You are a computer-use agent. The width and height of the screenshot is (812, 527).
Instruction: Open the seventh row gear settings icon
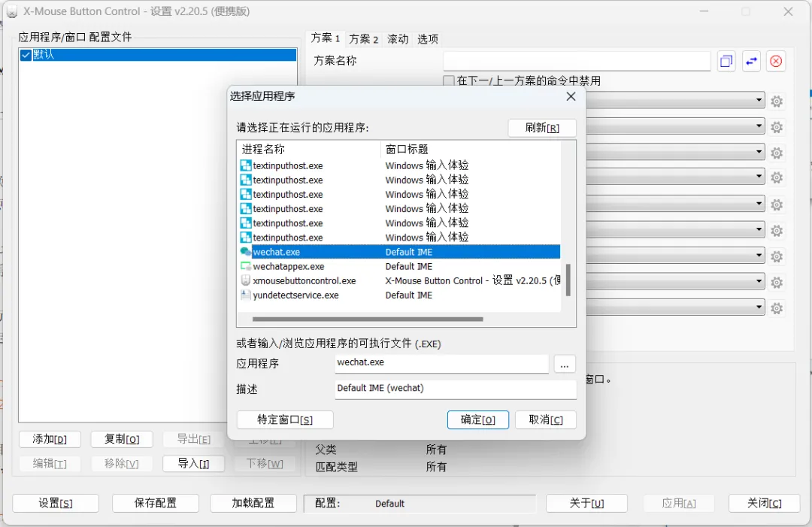[776, 256]
